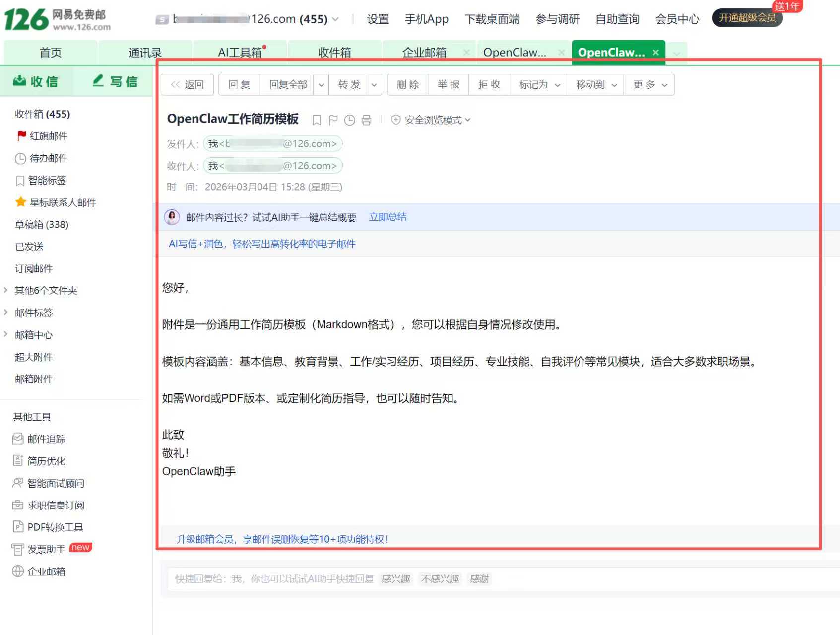Switch to the 首页 tab

[50, 52]
